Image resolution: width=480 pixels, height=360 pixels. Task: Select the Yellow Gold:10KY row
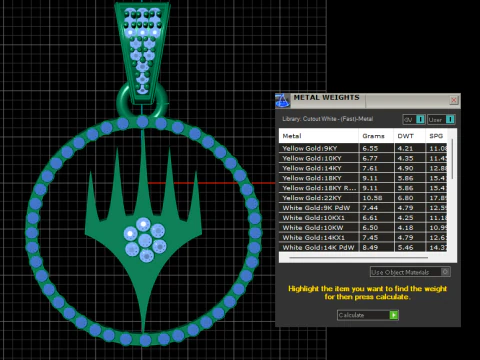[363, 158]
